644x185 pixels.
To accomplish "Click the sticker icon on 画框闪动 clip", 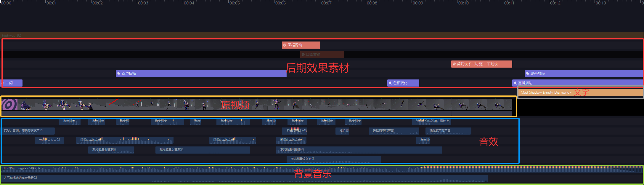I will click(285, 45).
